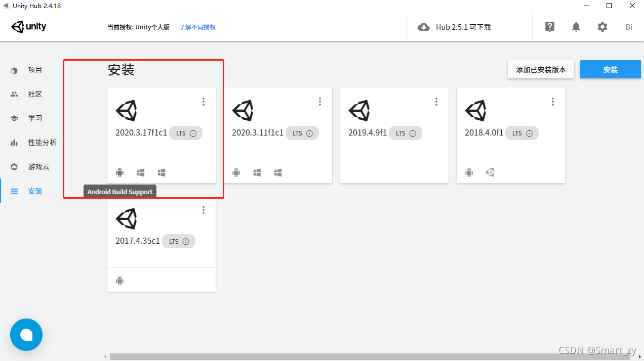644x361 pixels.
Task: Click the info icon on the 2018.4.0f1 LTS badge
Action: [529, 133]
